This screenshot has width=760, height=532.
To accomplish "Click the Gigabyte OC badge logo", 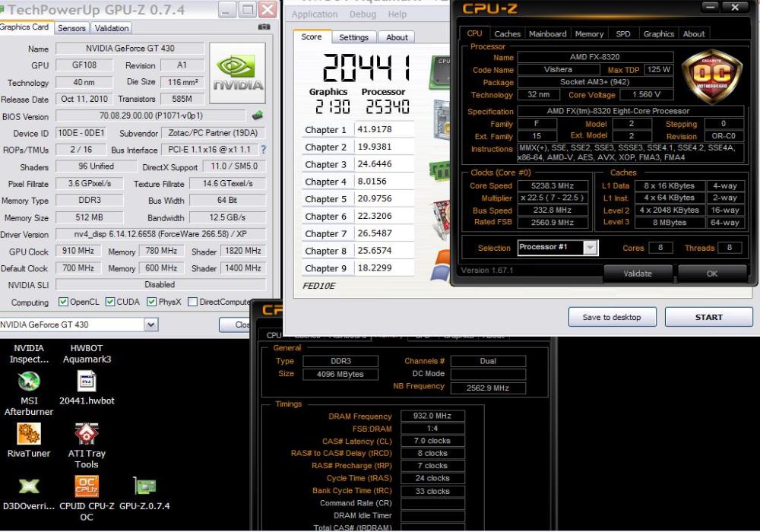I will [x=713, y=75].
